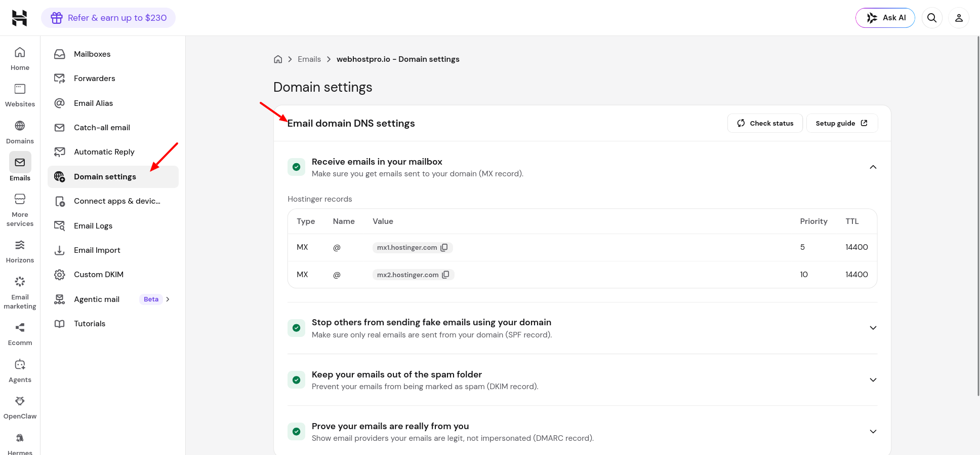This screenshot has height=455, width=980.
Task: Open Automatic Reply menu item
Action: tap(113, 152)
